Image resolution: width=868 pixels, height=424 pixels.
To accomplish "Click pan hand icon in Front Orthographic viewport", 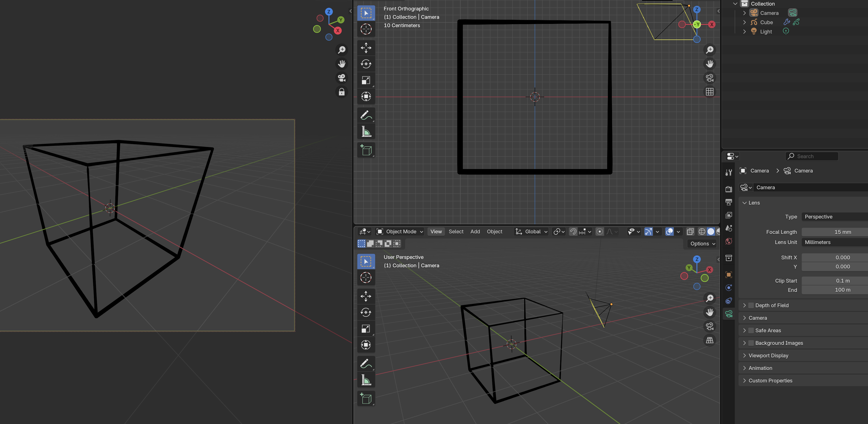I will pos(710,64).
